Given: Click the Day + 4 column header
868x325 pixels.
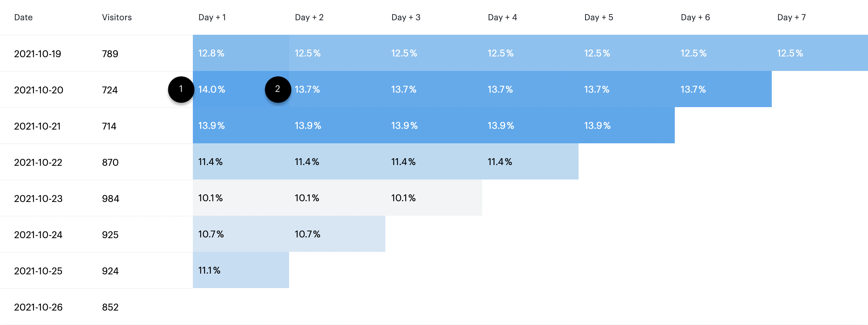Looking at the screenshot, I should tap(502, 17).
